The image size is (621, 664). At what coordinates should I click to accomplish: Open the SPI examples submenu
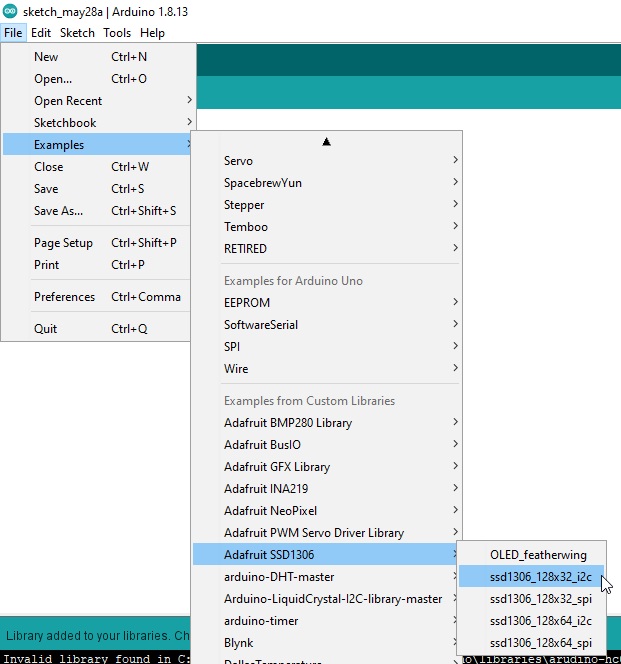(327, 347)
